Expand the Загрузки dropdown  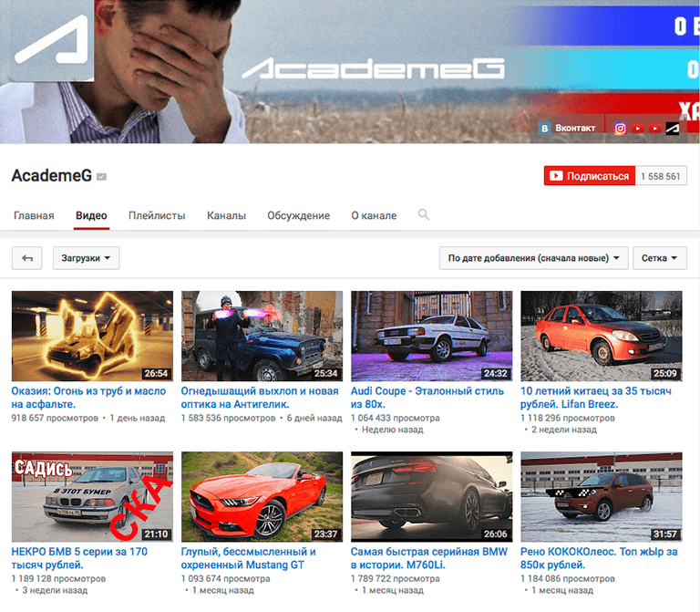click(x=86, y=258)
